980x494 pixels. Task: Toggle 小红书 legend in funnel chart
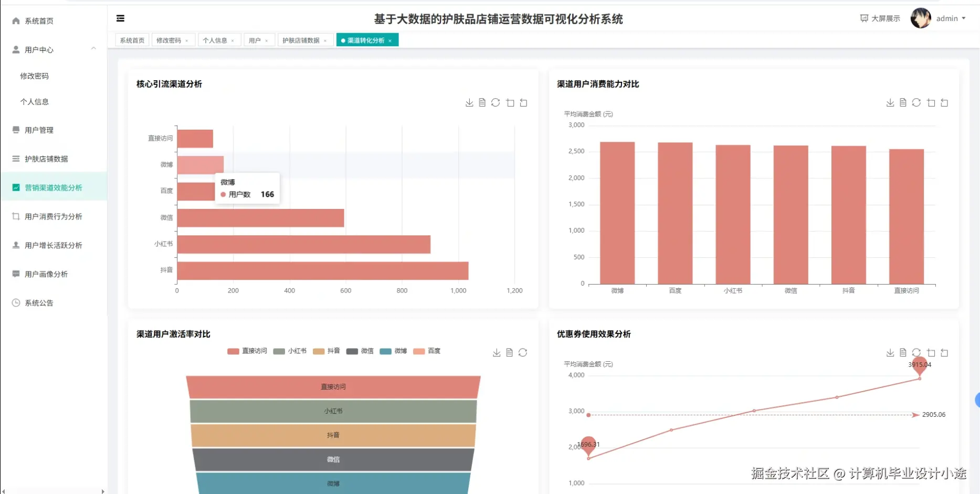click(x=290, y=351)
